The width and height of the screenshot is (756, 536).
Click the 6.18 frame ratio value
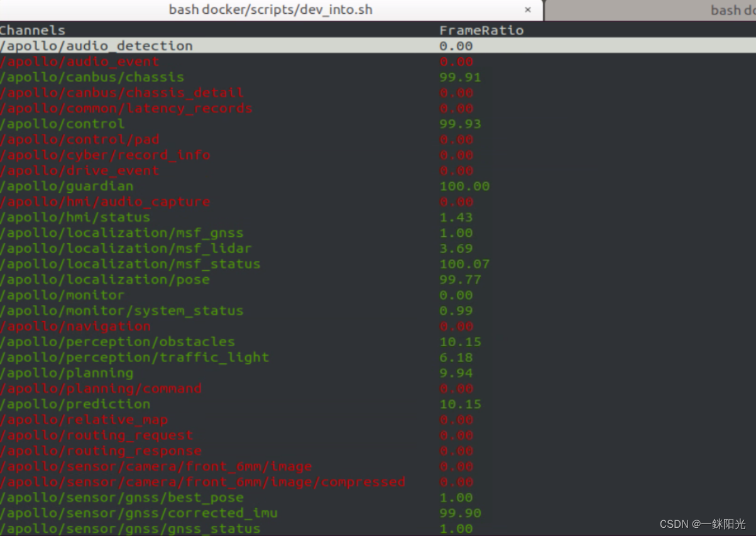tap(456, 358)
